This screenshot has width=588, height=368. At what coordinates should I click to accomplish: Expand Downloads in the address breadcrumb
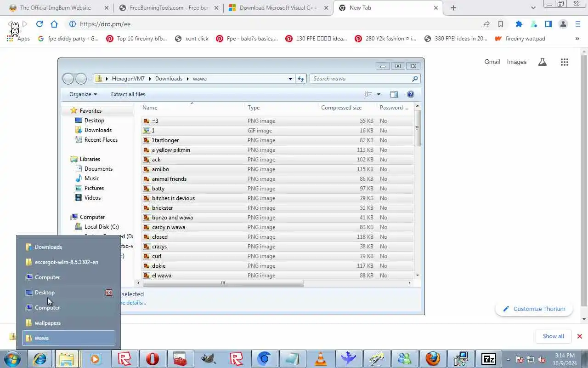point(187,79)
